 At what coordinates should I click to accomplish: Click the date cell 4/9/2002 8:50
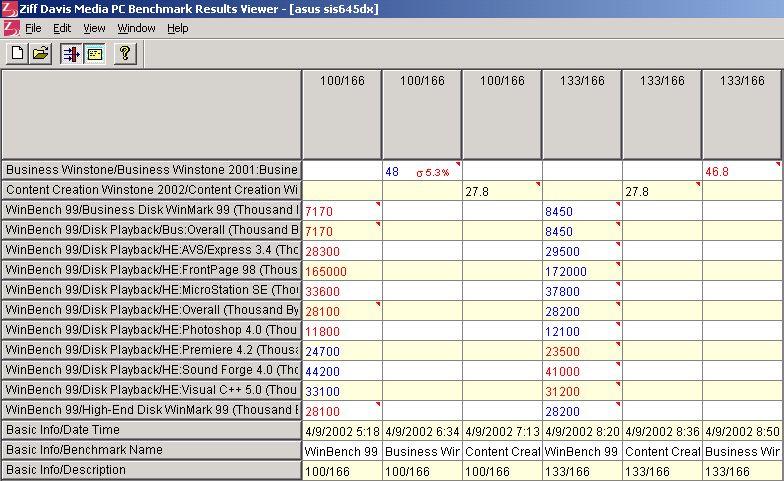tap(742, 431)
